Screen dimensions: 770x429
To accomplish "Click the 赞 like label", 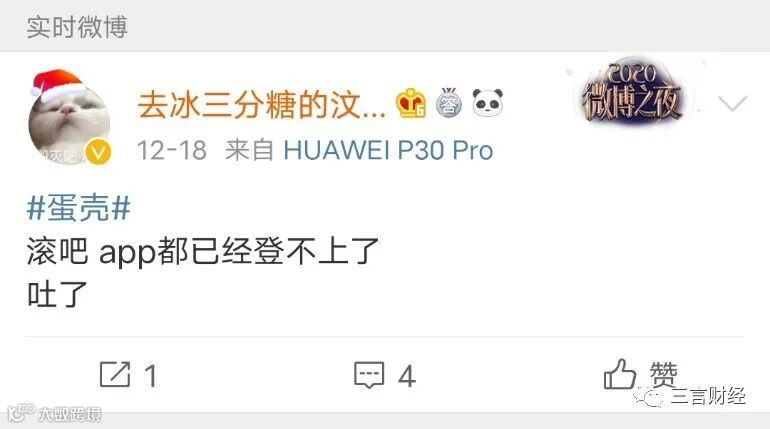I will point(663,375).
